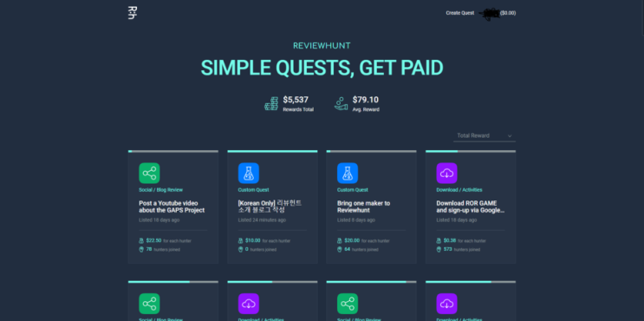Click the progress bar atop Korean Only card
The height and width of the screenshot is (321, 644).
[x=272, y=151]
